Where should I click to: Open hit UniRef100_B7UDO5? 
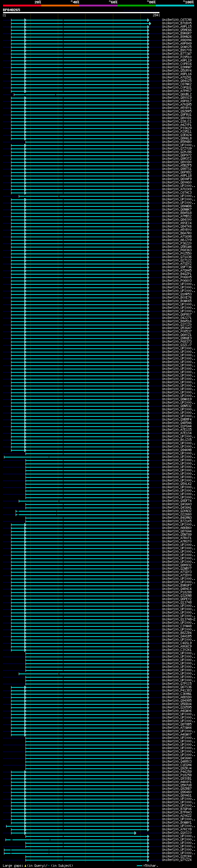177,23
